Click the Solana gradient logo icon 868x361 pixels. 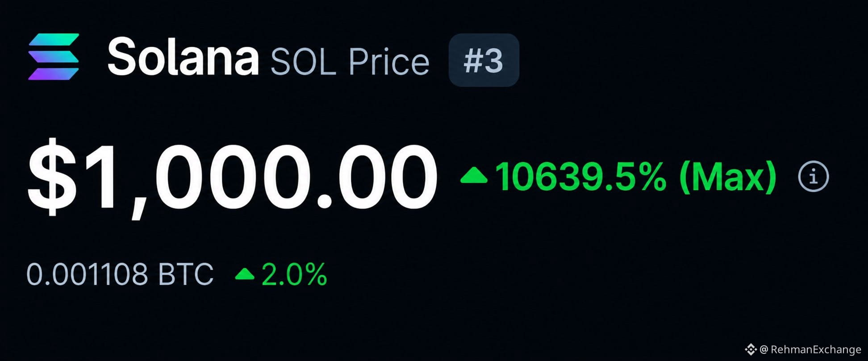coord(54,57)
